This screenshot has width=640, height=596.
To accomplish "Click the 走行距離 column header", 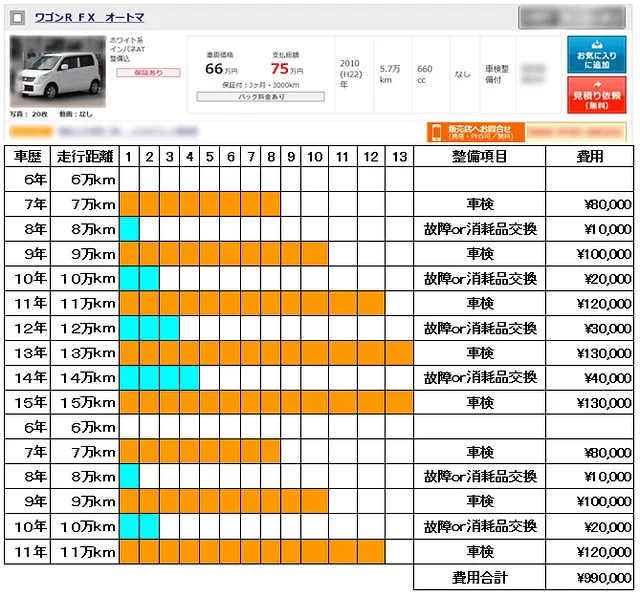I will 85,156.
